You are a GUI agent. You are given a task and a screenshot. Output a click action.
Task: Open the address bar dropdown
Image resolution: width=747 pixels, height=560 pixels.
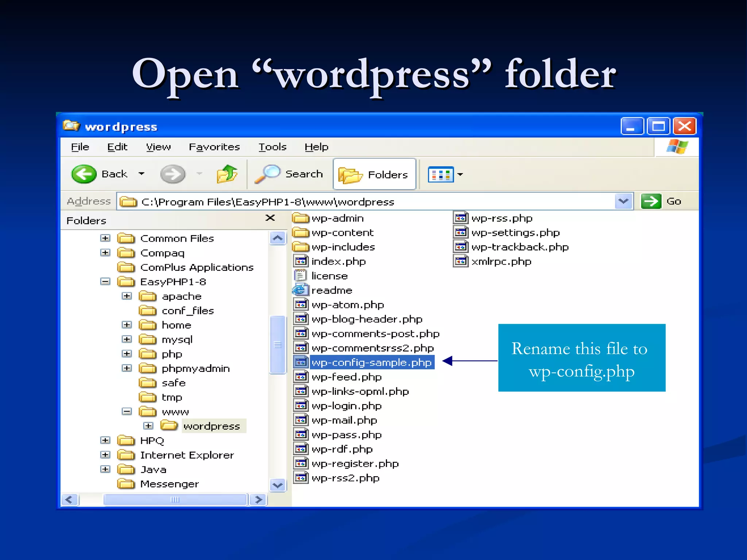[x=623, y=201]
